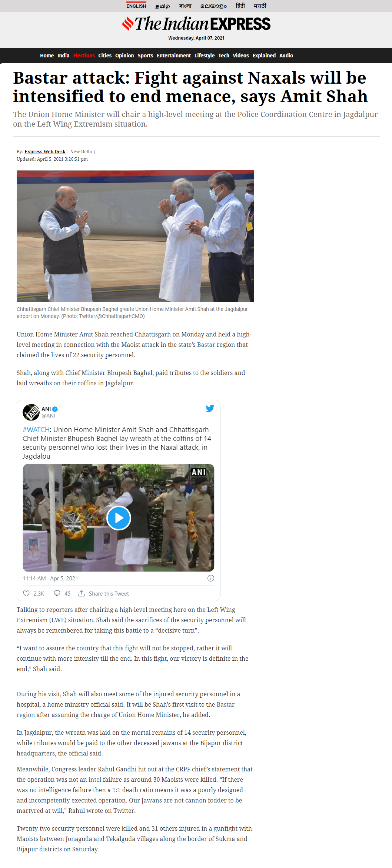The height and width of the screenshot is (868, 392).
Task: Click the share tweet upload icon
Action: pyautogui.click(x=82, y=593)
